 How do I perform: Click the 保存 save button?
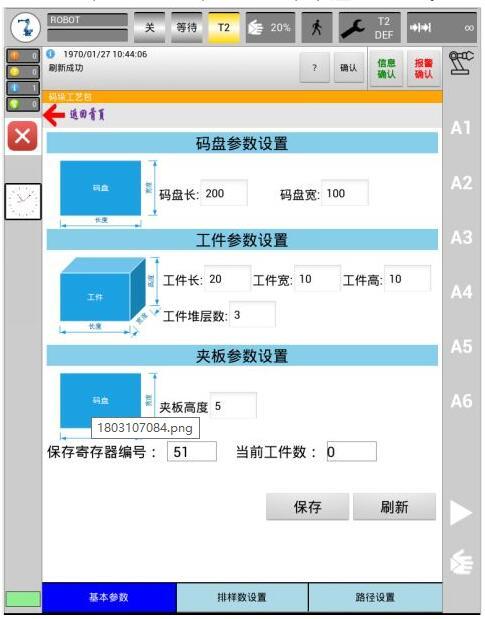[307, 506]
